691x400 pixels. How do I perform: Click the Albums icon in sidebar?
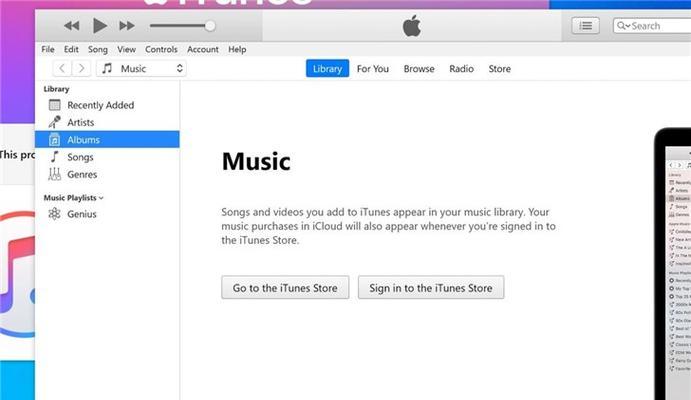pyautogui.click(x=54, y=140)
